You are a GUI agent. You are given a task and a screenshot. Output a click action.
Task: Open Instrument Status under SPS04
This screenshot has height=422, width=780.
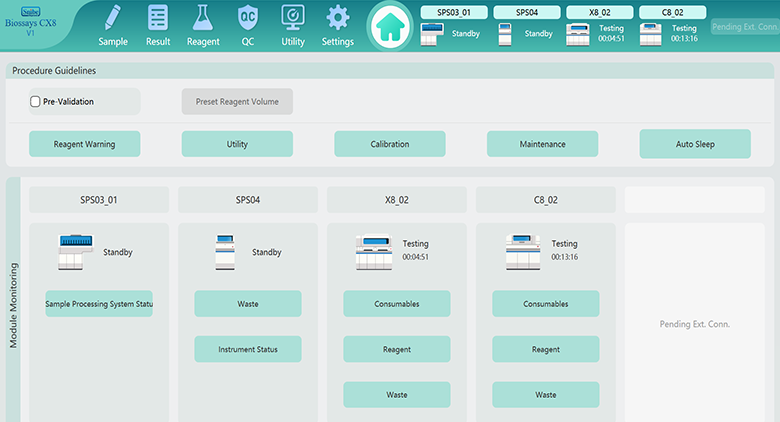(247, 349)
